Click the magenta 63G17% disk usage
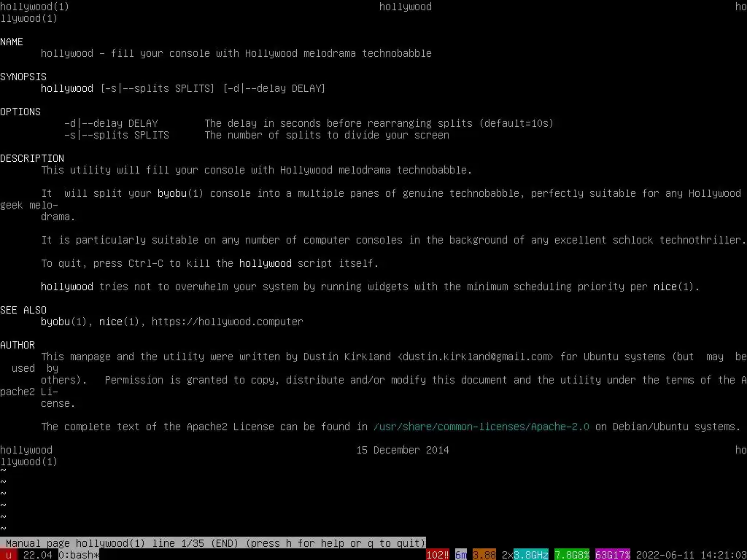This screenshot has width=747, height=560. (x=613, y=555)
